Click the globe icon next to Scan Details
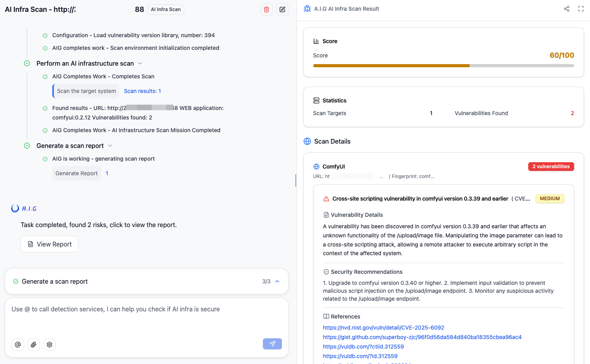The width and height of the screenshot is (590, 364). click(307, 141)
